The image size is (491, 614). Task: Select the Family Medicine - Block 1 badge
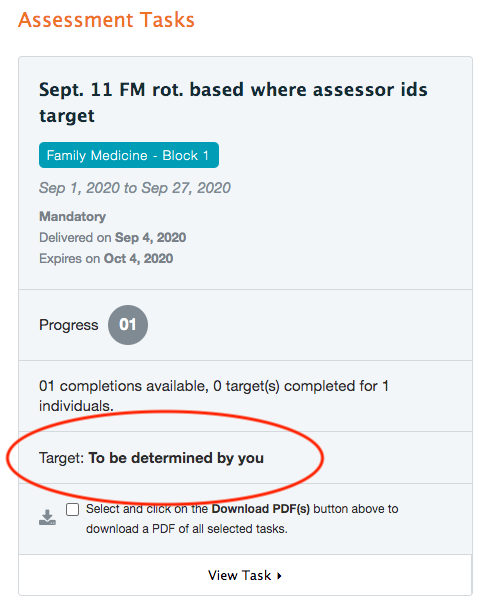coord(129,155)
